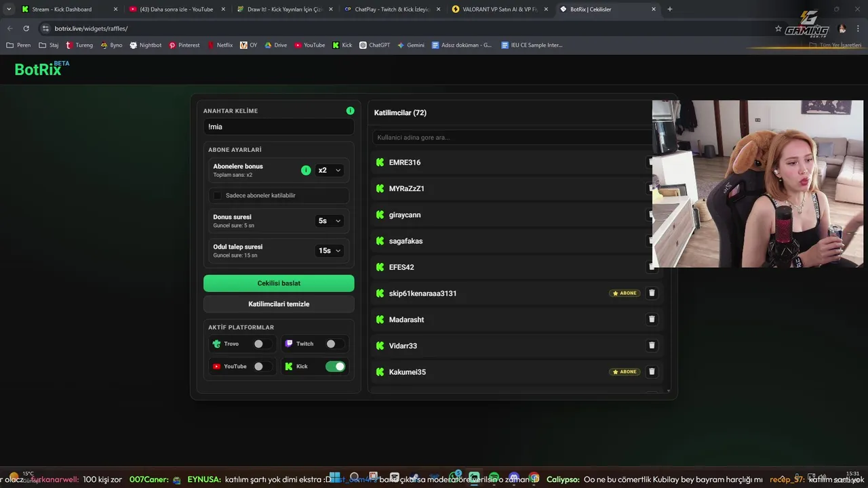Screen dimensions: 868x488
Task: Switch to Draw It! Kick tab
Action: 285,9
